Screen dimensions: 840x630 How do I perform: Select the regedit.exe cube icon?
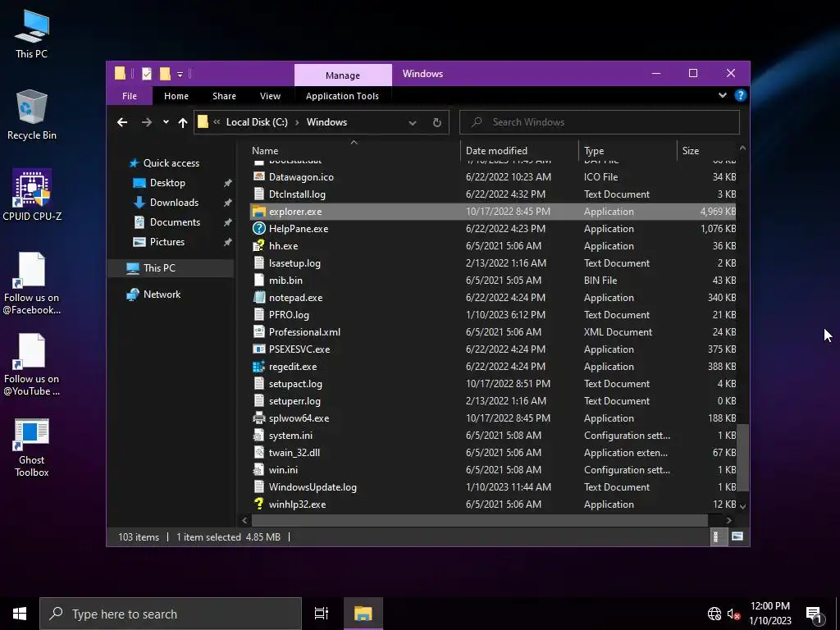[x=258, y=367]
